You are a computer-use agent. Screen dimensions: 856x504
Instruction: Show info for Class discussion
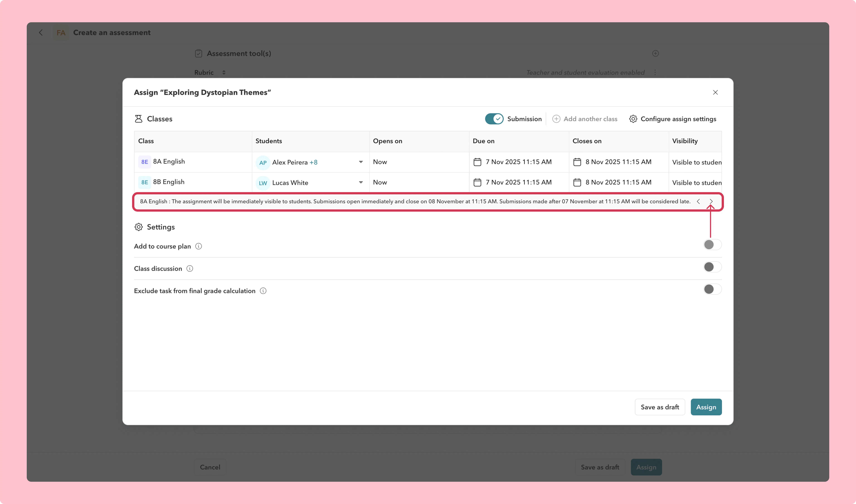(190, 269)
